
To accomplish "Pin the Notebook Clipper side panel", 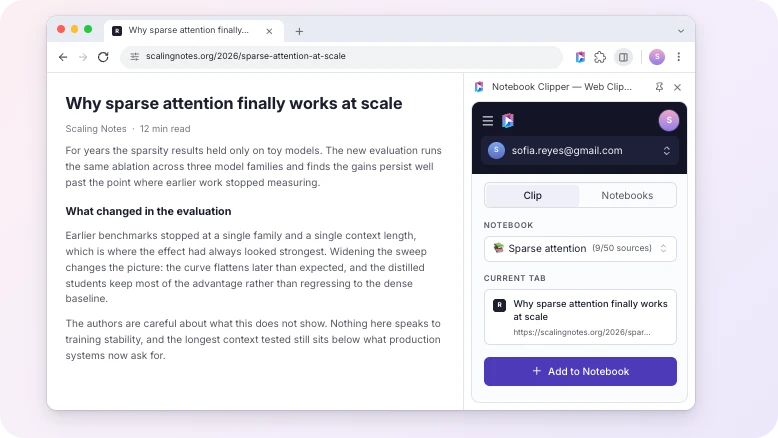I will click(659, 87).
